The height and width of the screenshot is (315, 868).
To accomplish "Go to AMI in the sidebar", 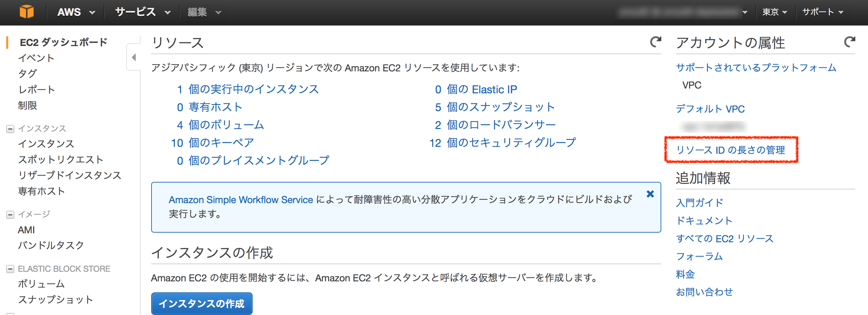I will click(26, 230).
